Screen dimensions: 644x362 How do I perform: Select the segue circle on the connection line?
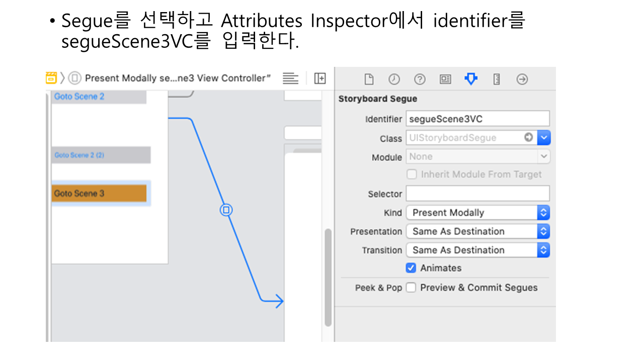(x=226, y=210)
